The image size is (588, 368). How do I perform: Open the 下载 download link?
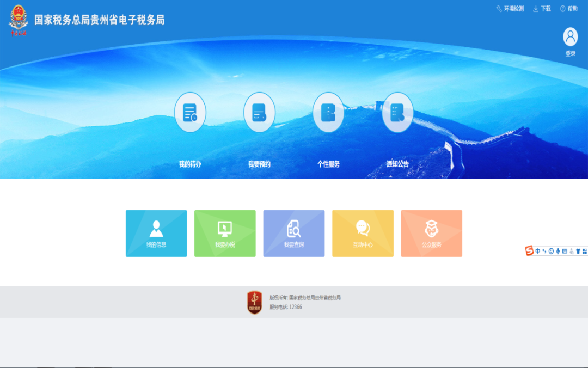coord(542,9)
